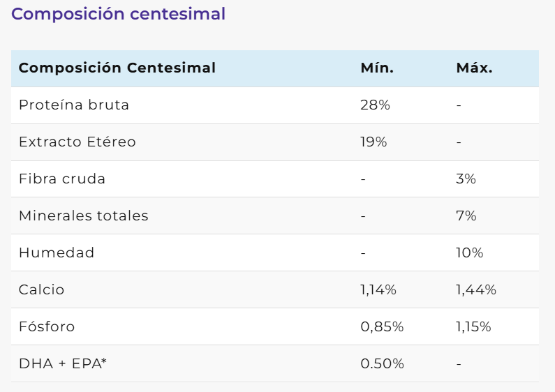Click the "Mín." column header
The width and height of the screenshot is (555, 392).
tap(377, 68)
